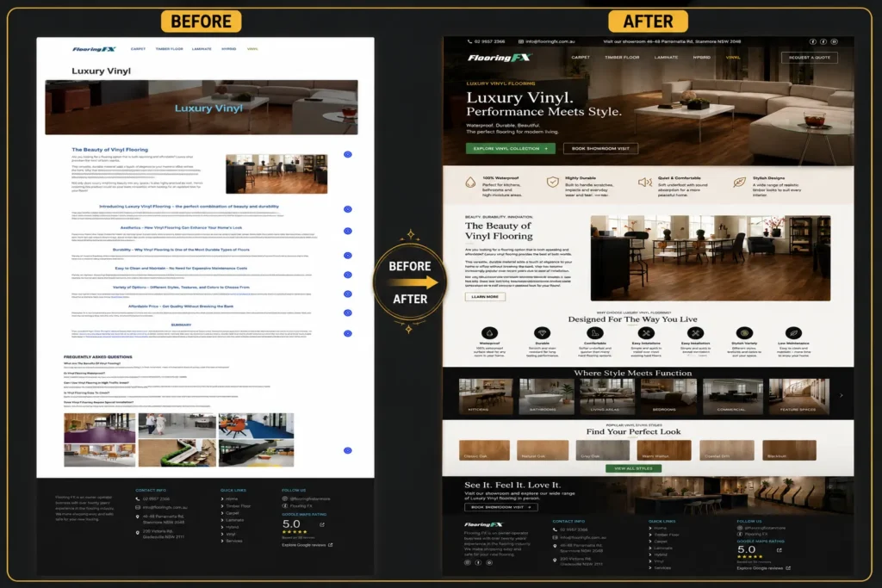Click the round Stylish Variety feature icon

click(x=744, y=333)
